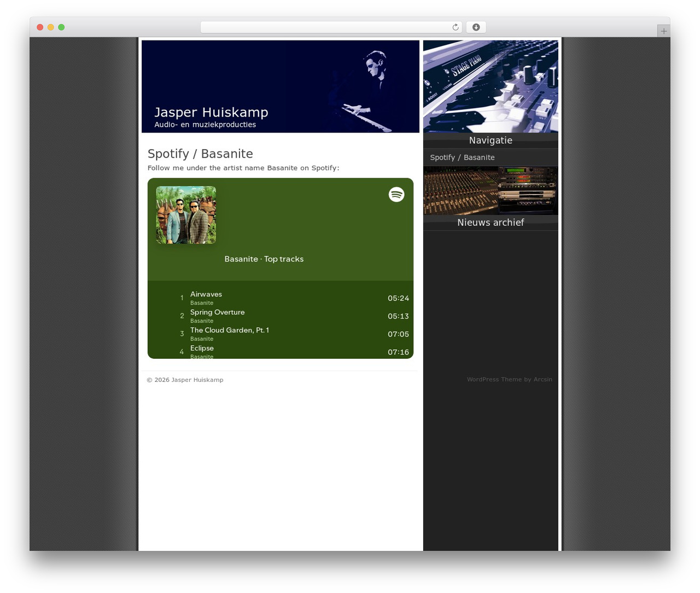Screen dimensions: 700x593
Task: Click the 05:24 duration of Airwaves
Action: (398, 299)
